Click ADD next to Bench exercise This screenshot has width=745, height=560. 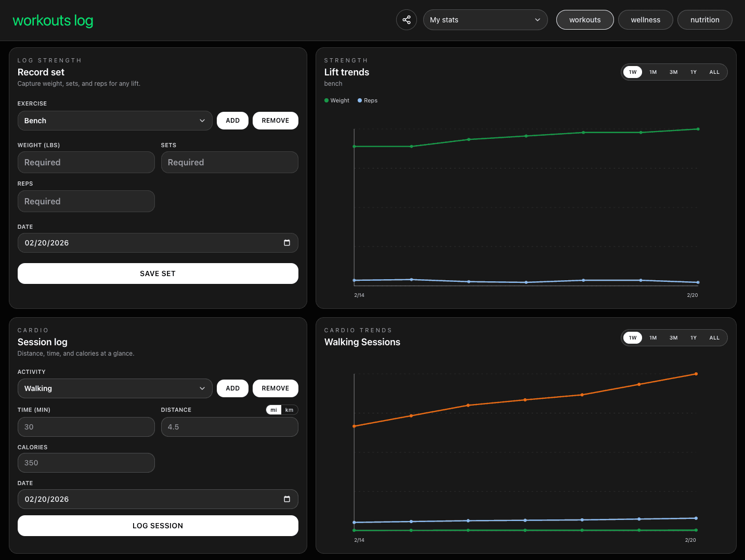coord(233,121)
